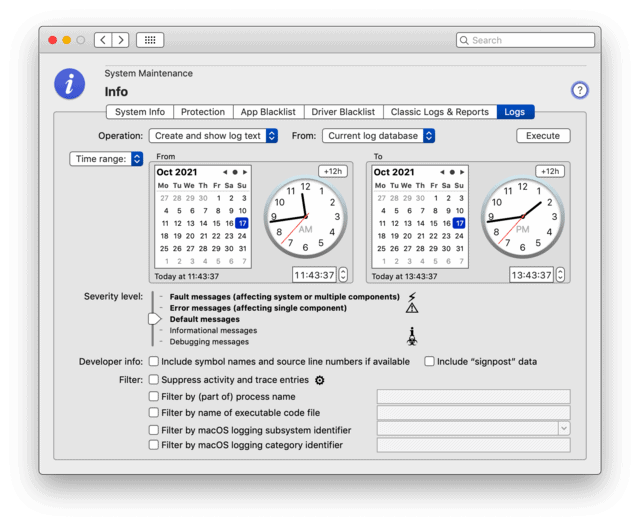Image resolution: width=640 pixels, height=526 pixels.
Task: Click the process name filter text field
Action: (x=473, y=396)
